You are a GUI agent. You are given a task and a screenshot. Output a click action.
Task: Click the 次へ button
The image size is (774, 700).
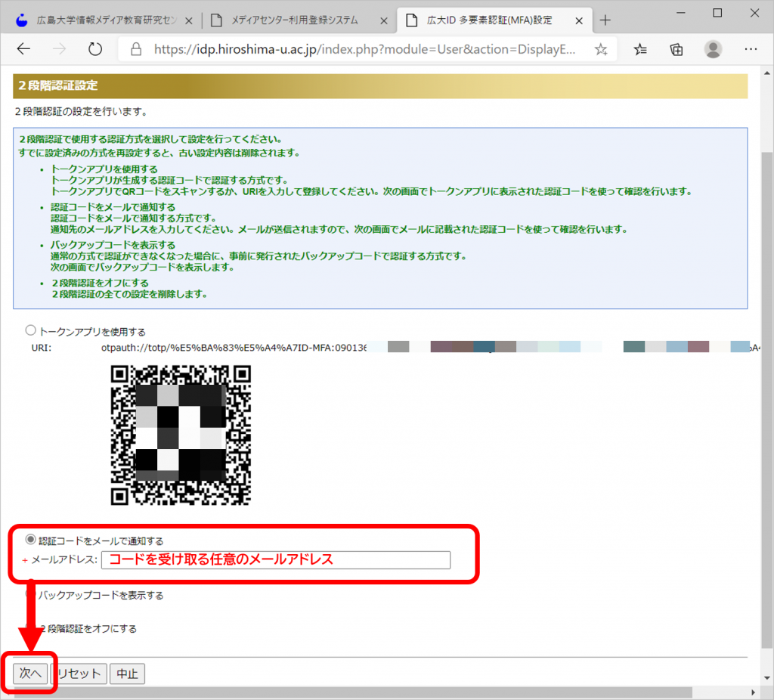(x=30, y=674)
